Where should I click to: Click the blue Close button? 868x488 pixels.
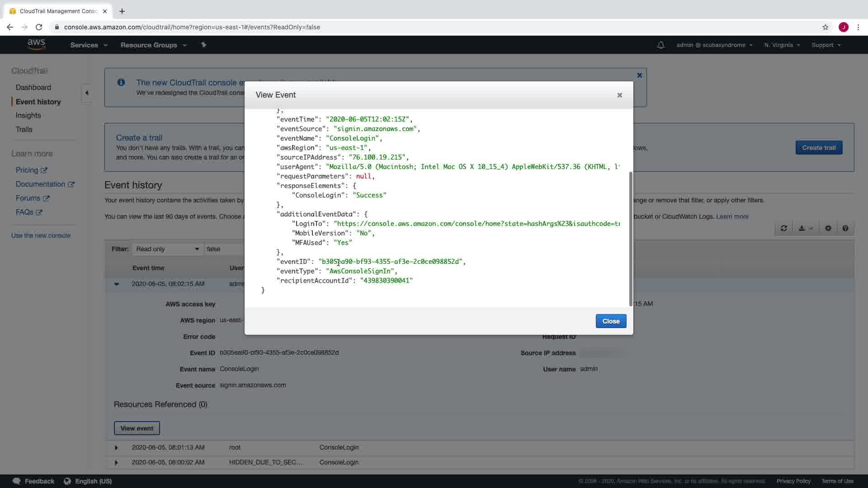611,321
